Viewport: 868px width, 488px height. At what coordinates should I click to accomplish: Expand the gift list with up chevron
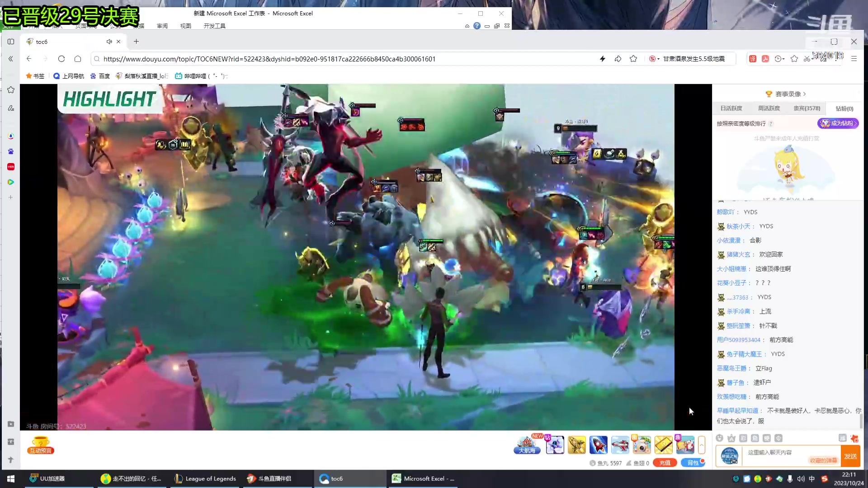[x=702, y=445]
